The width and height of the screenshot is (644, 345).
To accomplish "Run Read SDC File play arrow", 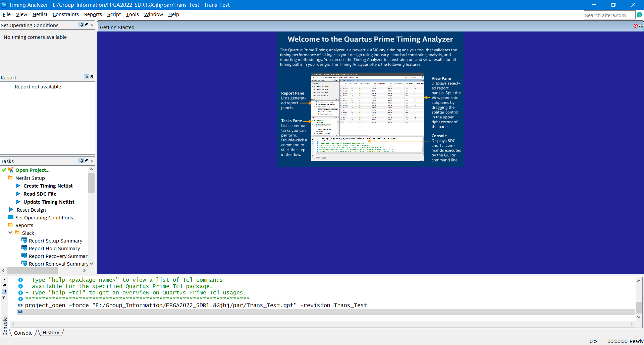I will click(18, 194).
